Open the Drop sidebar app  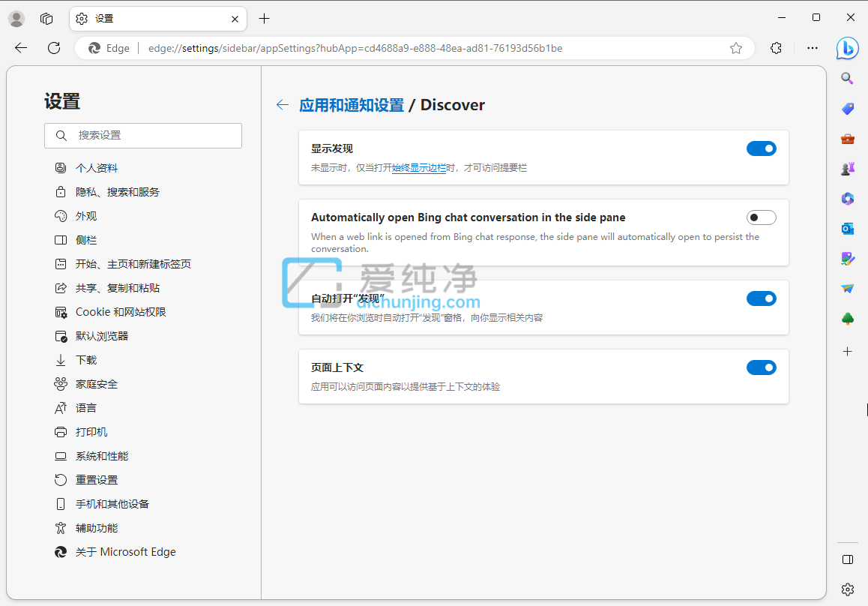pos(847,288)
